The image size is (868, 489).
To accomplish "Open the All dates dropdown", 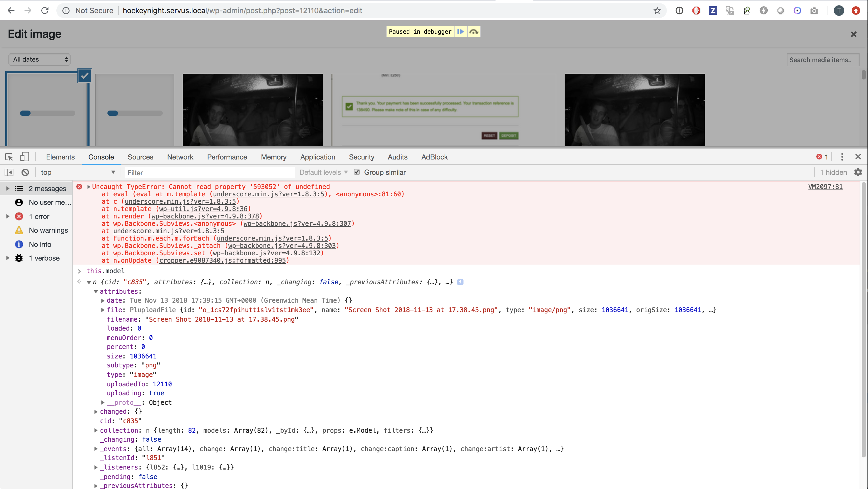I will 40,59.
